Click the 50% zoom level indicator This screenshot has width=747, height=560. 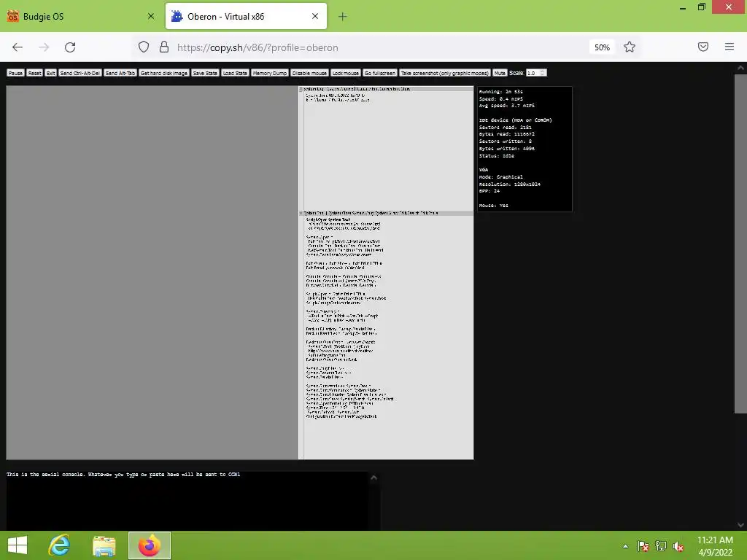click(x=602, y=47)
